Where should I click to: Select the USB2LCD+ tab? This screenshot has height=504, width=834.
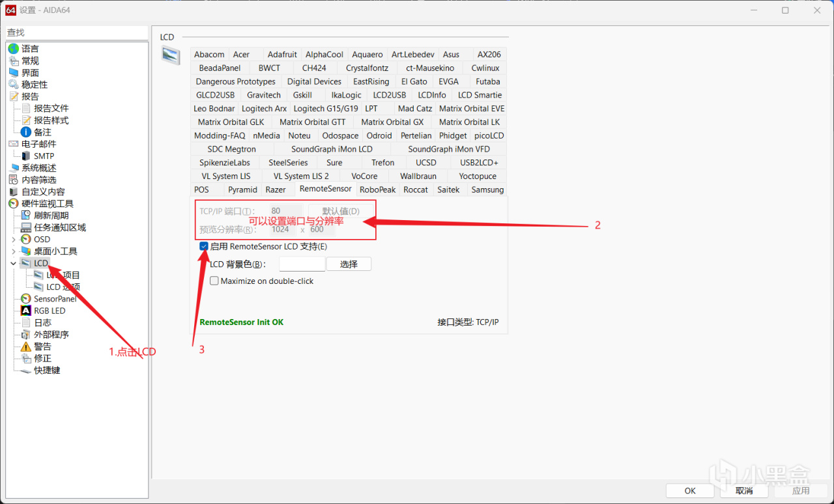click(x=479, y=163)
